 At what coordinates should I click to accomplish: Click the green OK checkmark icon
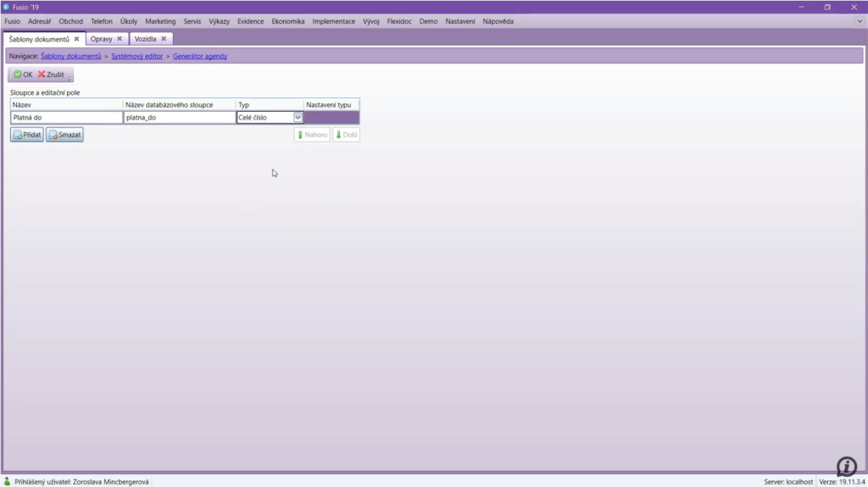click(17, 75)
